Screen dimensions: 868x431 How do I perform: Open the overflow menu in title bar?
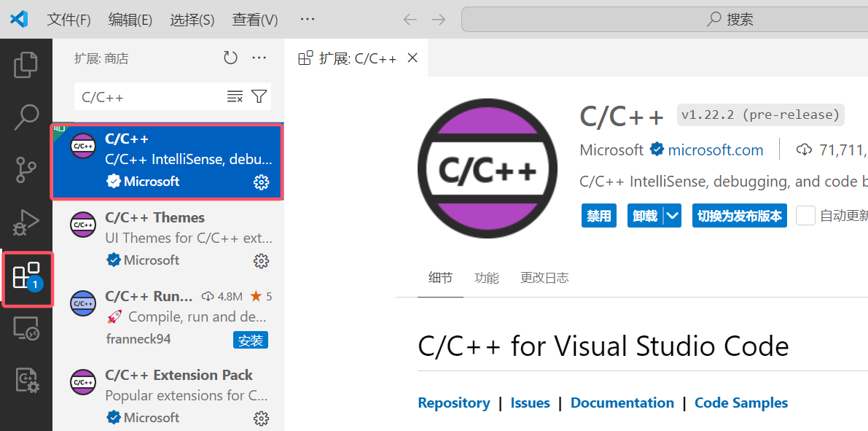pos(308,20)
